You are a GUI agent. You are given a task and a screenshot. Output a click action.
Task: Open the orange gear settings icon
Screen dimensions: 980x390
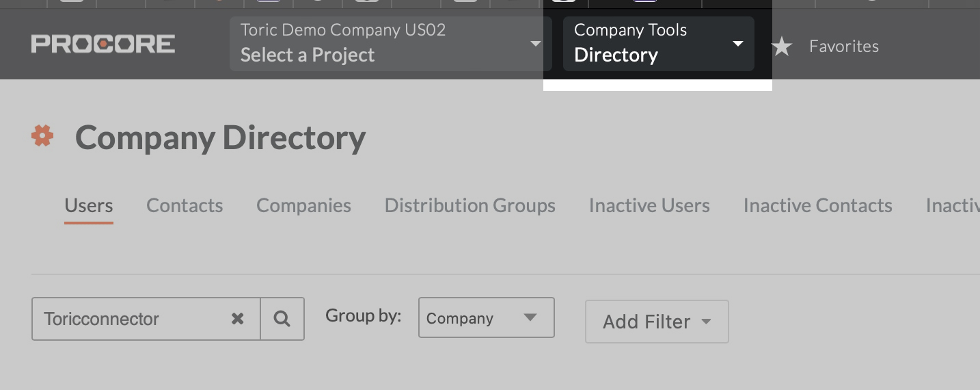42,135
